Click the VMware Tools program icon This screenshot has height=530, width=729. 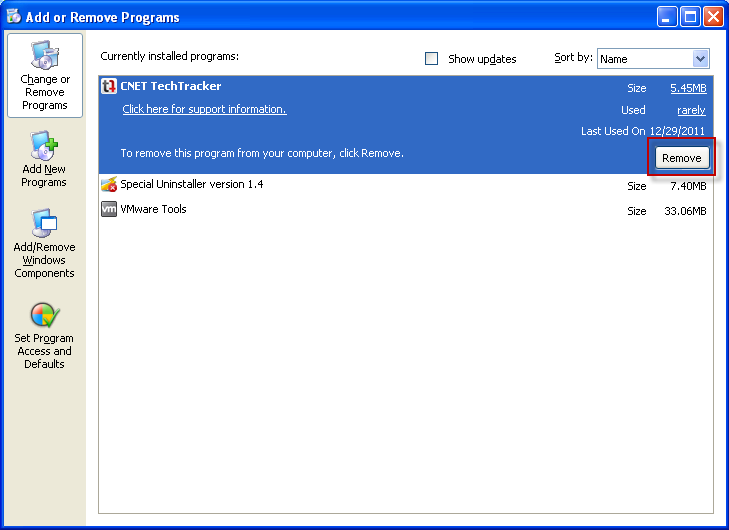(109, 209)
